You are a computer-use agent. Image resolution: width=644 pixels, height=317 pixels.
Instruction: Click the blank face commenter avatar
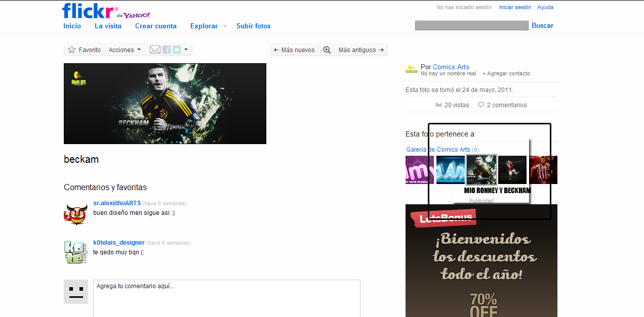[76, 292]
